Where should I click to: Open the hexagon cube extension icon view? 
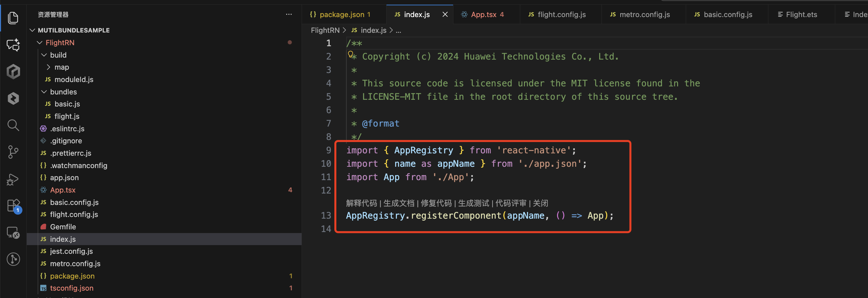(13, 72)
